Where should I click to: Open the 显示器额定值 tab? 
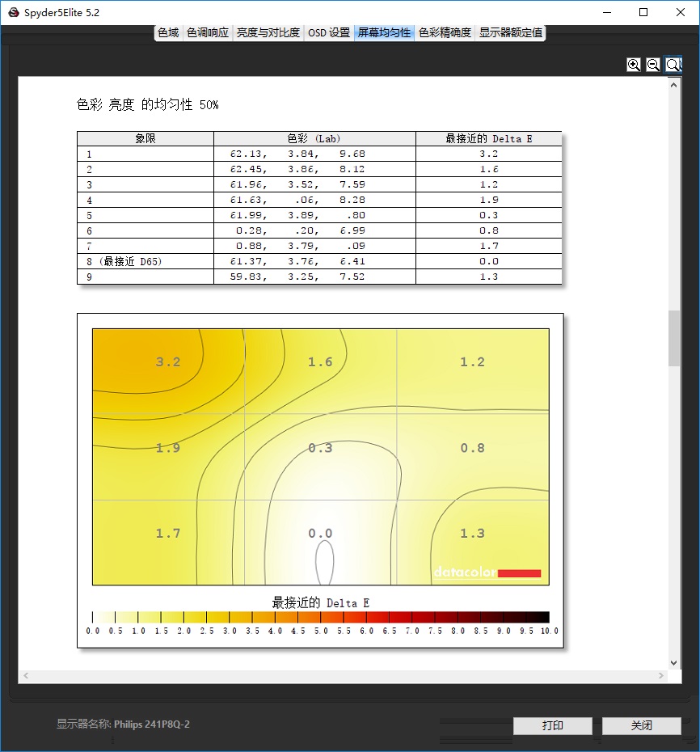(x=511, y=32)
